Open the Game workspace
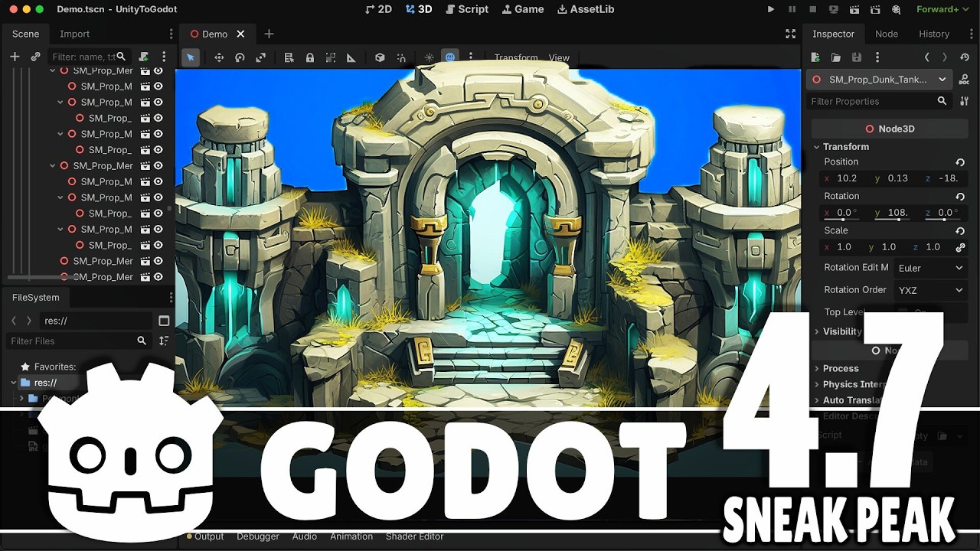The width and height of the screenshot is (980, 551). [x=523, y=9]
